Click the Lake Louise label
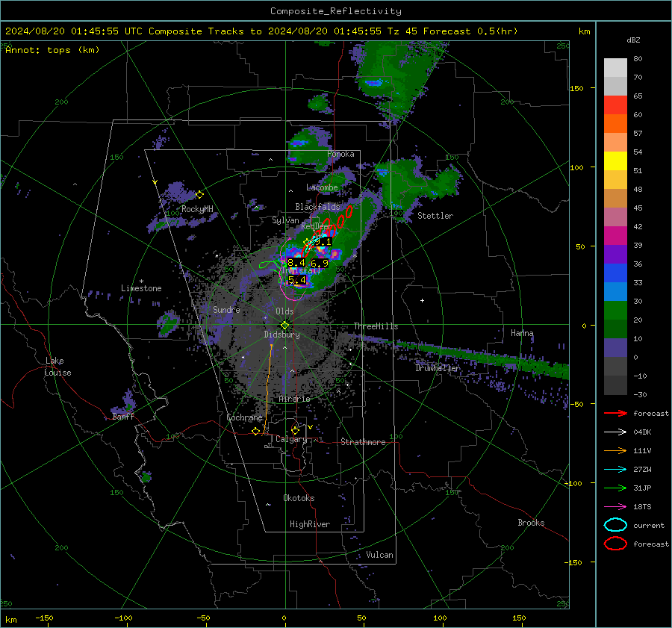Image resolution: width=672 pixels, height=628 pixels. (x=57, y=367)
